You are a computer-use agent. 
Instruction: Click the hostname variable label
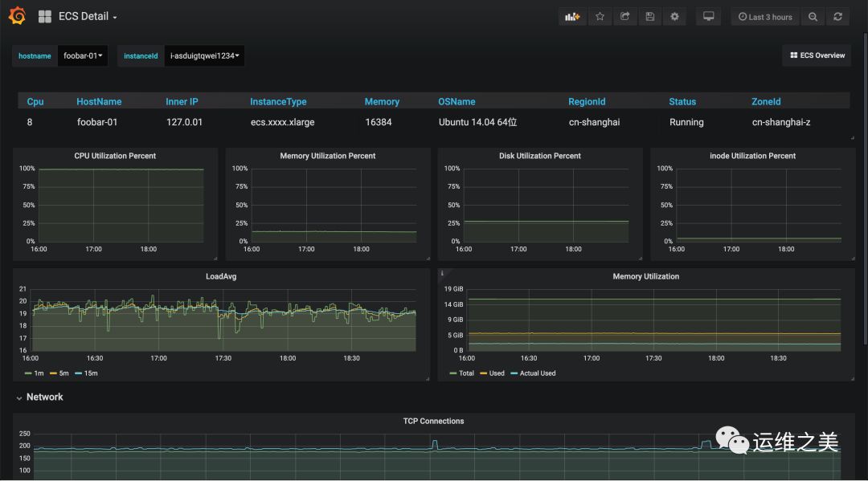(35, 56)
